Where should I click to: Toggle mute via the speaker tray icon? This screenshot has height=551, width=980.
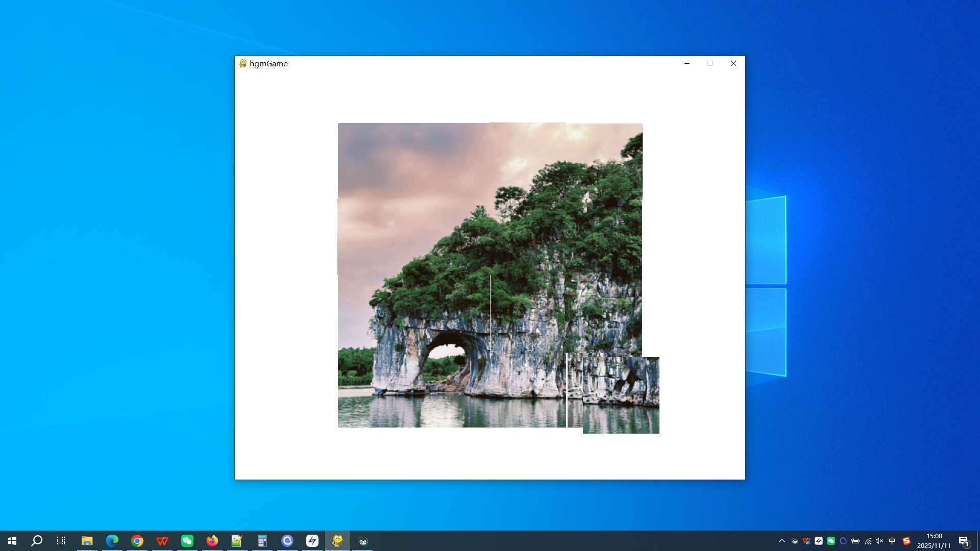tap(879, 541)
